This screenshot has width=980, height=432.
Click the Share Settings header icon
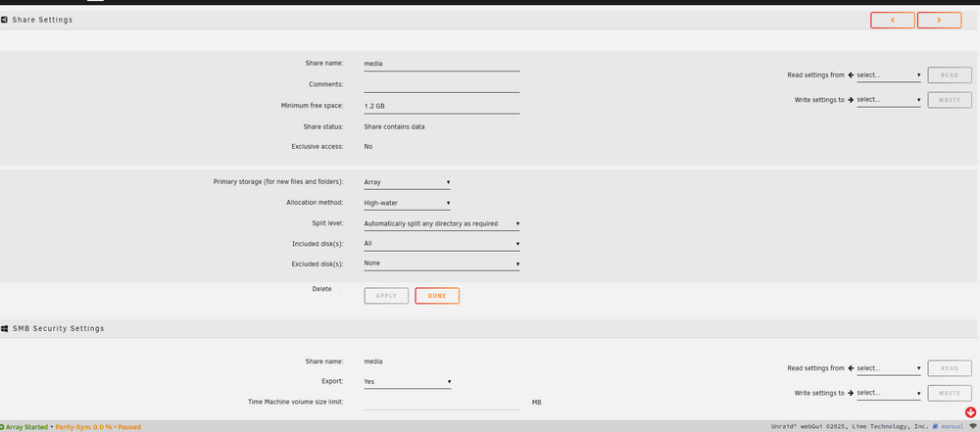pyautogui.click(x=4, y=20)
